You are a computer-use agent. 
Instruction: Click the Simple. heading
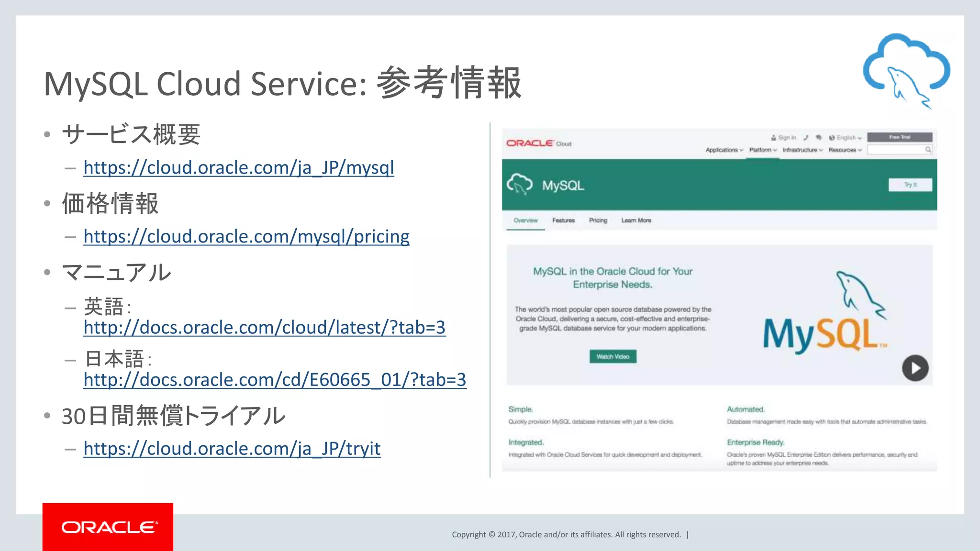(x=521, y=409)
